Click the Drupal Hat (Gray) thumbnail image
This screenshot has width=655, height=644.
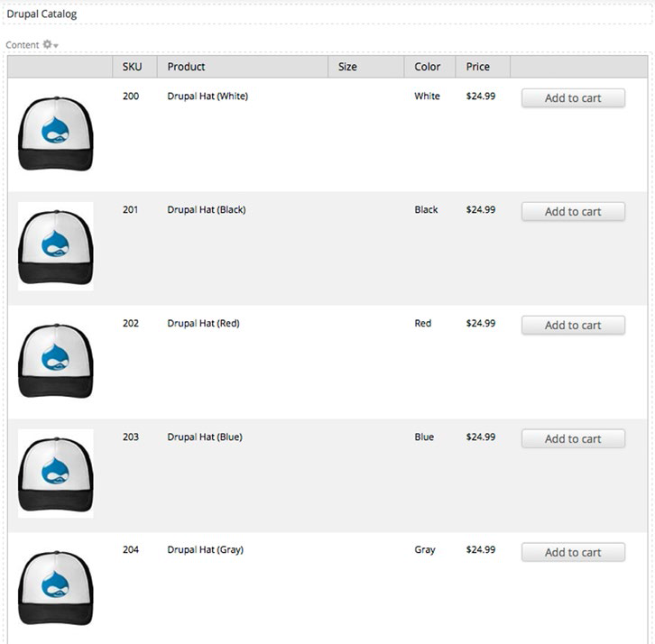(56, 587)
